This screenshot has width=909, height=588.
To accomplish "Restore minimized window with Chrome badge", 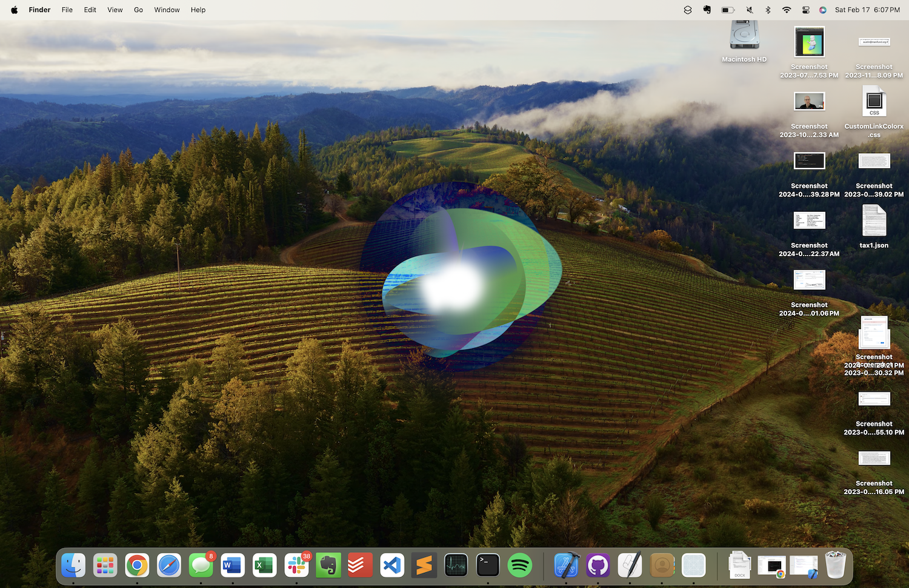I will coord(771,566).
